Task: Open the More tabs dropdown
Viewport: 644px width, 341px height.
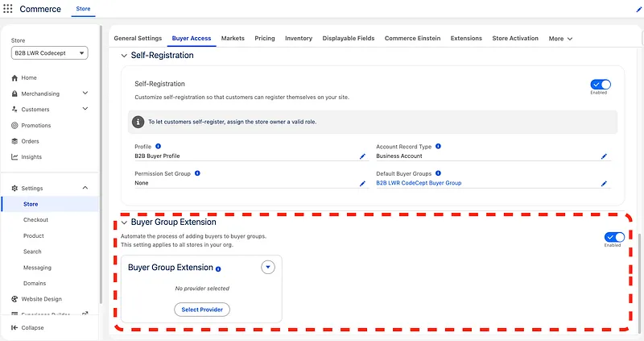Action: [x=560, y=39]
